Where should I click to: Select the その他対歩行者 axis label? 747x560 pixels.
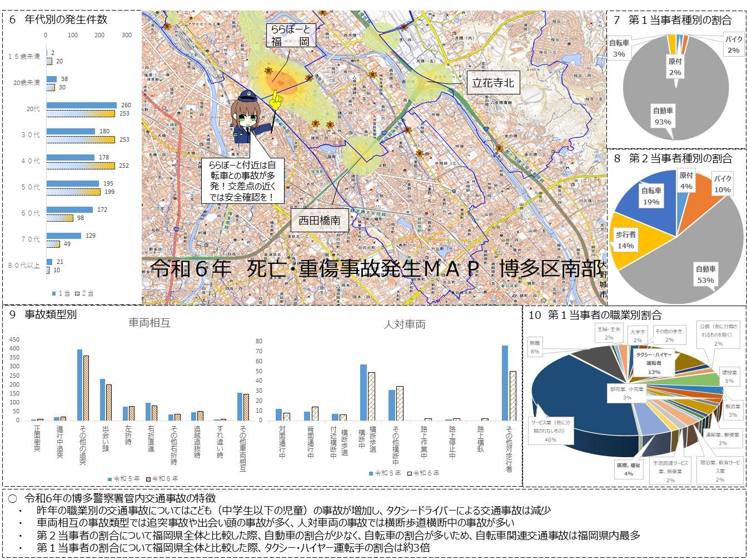[x=509, y=449]
